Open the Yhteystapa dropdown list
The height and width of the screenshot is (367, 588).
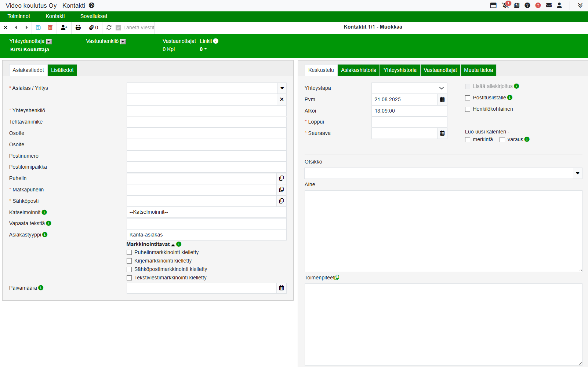click(441, 88)
